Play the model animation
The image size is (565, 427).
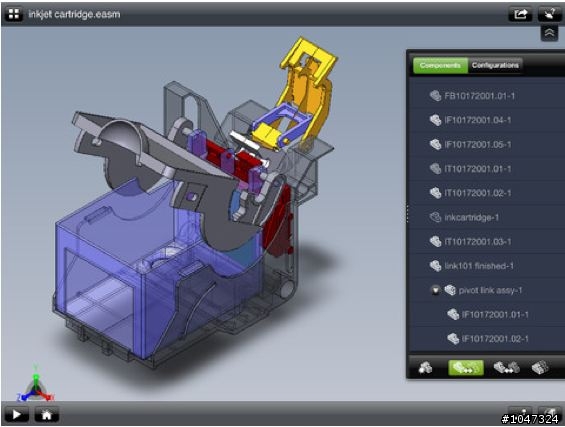point(17,415)
